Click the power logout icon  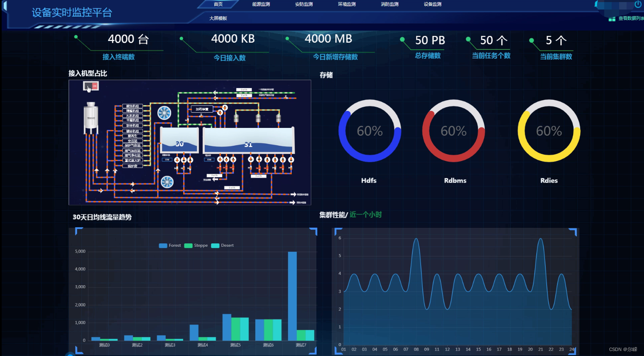coord(638,4)
